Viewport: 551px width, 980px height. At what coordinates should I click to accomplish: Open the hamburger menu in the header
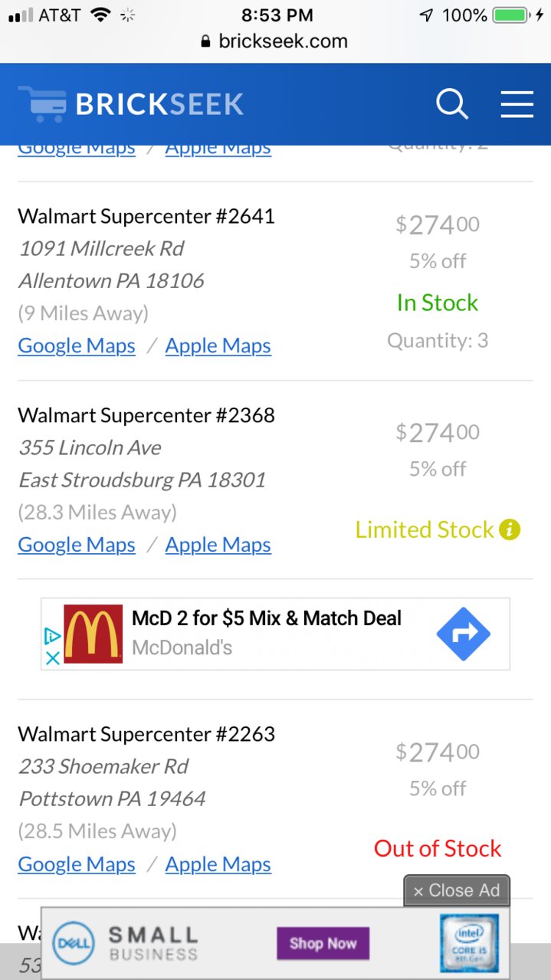(x=517, y=103)
